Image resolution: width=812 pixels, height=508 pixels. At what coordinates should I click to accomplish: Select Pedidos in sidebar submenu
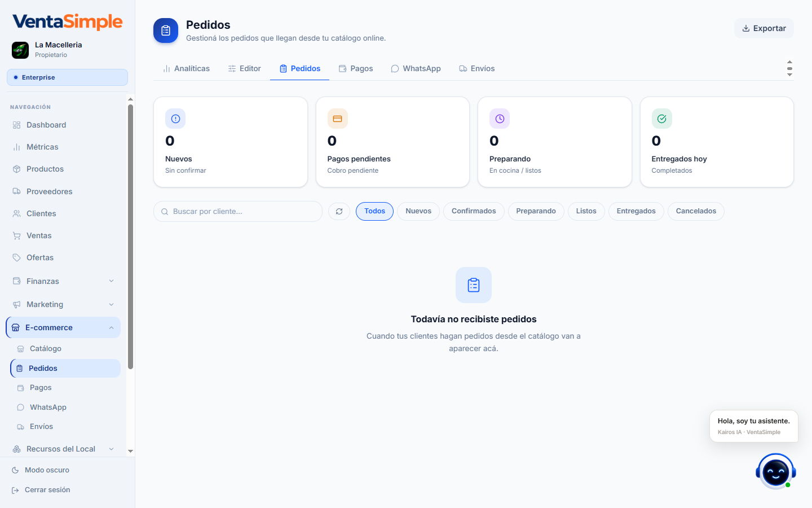pyautogui.click(x=66, y=368)
